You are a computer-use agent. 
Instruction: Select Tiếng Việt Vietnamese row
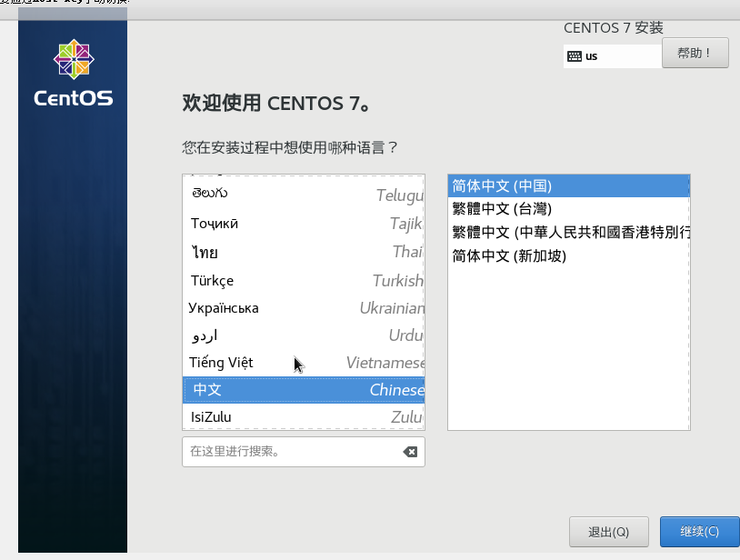tap(304, 363)
